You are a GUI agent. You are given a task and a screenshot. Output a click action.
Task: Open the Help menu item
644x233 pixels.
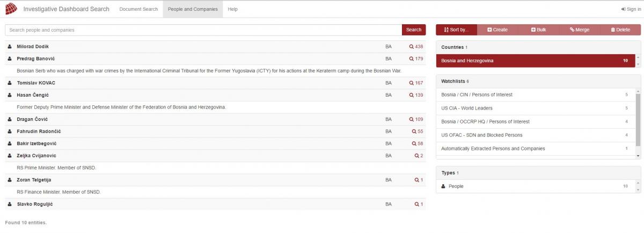click(x=232, y=9)
